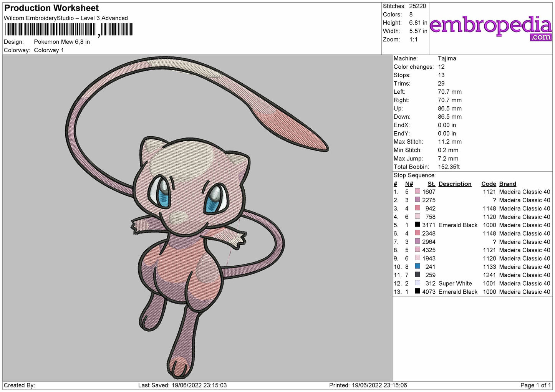Click the pink swatch in stop row 1
The height and width of the screenshot is (392, 555).
pyautogui.click(x=417, y=191)
